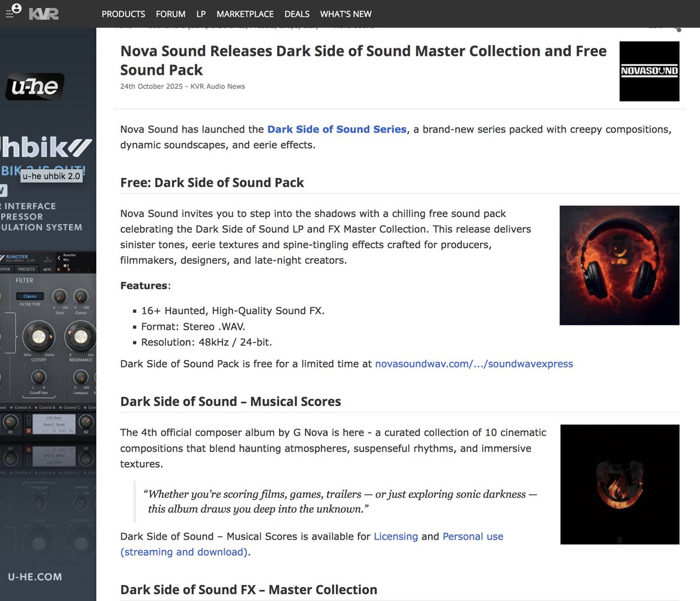Open the Dark Side of Sound Series link
The height and width of the screenshot is (601, 700).
tap(337, 129)
